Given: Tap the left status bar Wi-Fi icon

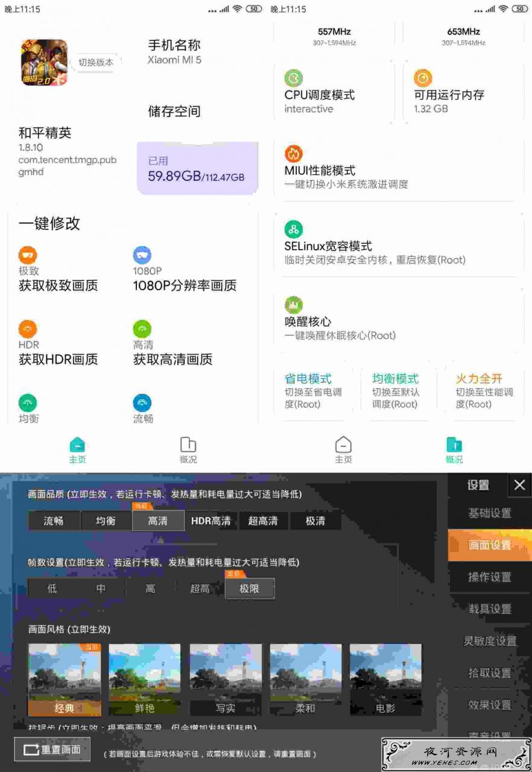Looking at the screenshot, I should [x=237, y=9].
